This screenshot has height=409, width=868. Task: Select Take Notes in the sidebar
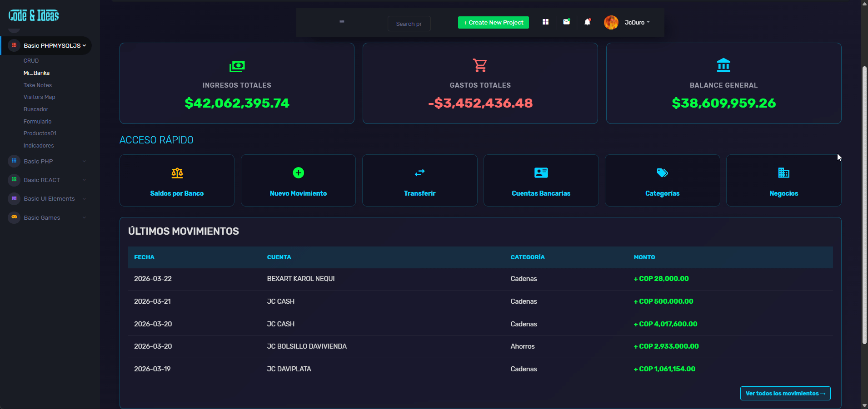click(x=38, y=85)
